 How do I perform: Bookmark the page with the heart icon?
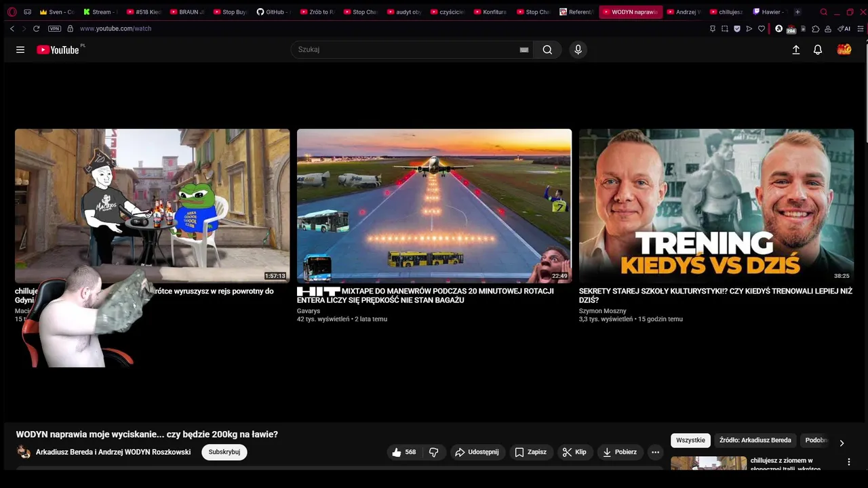(762, 28)
